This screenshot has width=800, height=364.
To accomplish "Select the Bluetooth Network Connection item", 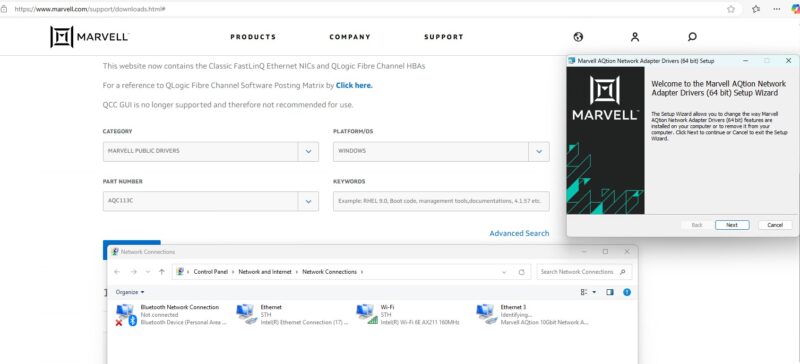I will tap(172, 314).
